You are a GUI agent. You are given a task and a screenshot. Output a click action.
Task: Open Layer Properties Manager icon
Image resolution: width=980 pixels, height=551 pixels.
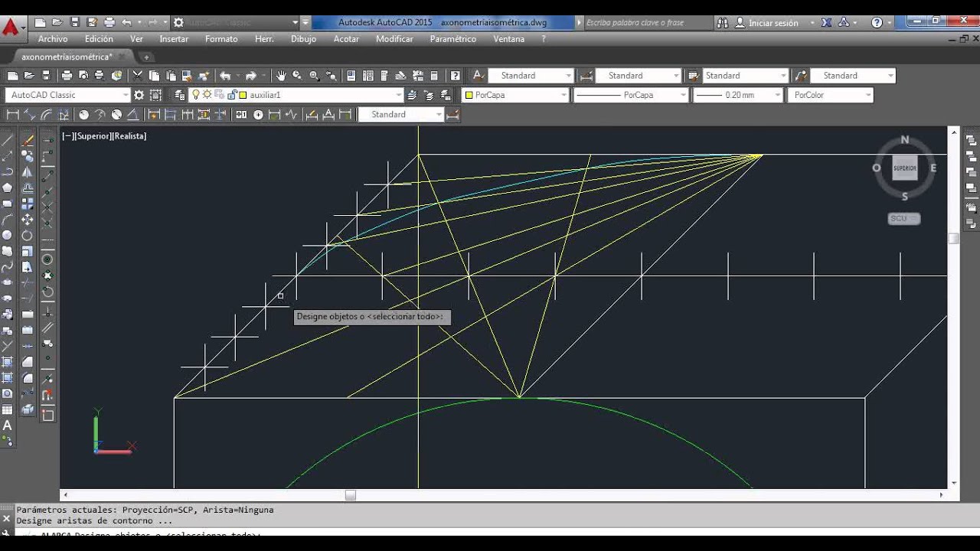pyautogui.click(x=180, y=95)
